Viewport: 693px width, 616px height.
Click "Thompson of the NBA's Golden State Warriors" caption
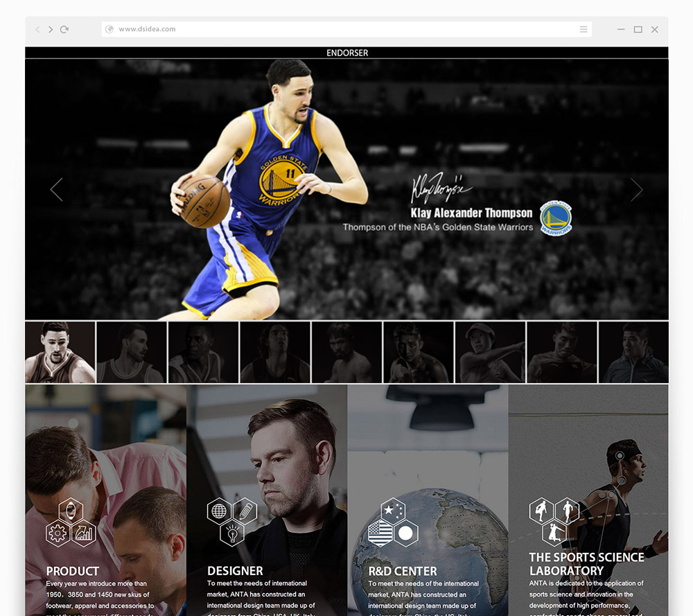click(438, 227)
